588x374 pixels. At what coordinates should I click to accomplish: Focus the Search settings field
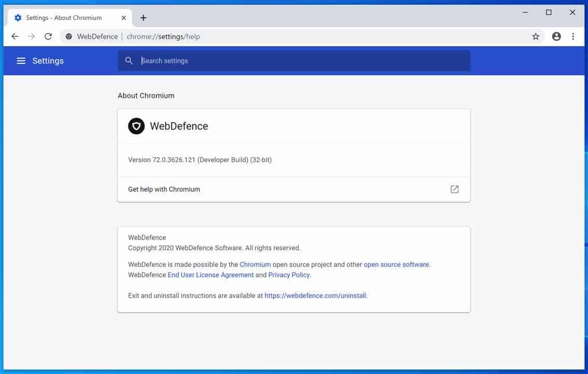coord(293,61)
